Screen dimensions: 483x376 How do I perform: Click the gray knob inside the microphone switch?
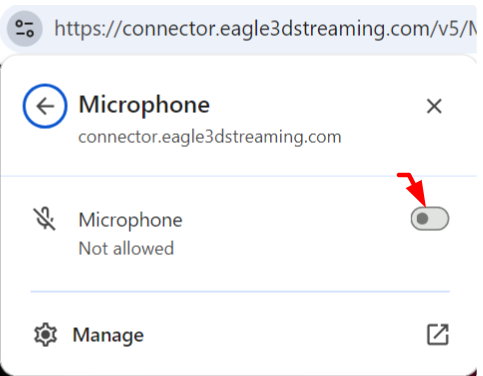[422, 219]
